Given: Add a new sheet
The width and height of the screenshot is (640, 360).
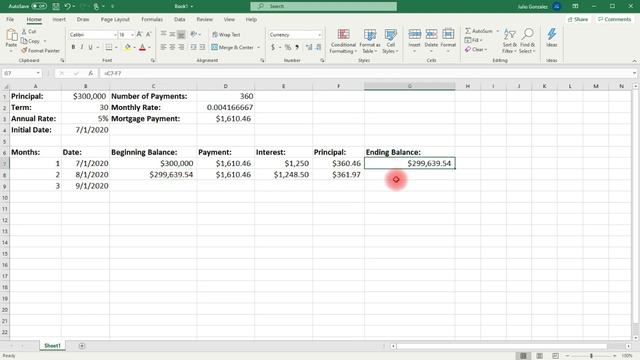Looking at the screenshot, I should (x=82, y=346).
